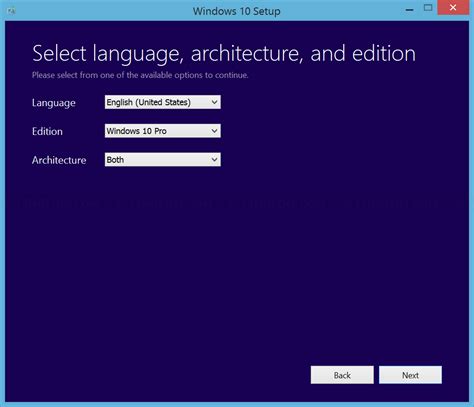Image resolution: width=474 pixels, height=407 pixels.
Task: Maximize the Windows 10 Setup window
Action: [x=428, y=8]
